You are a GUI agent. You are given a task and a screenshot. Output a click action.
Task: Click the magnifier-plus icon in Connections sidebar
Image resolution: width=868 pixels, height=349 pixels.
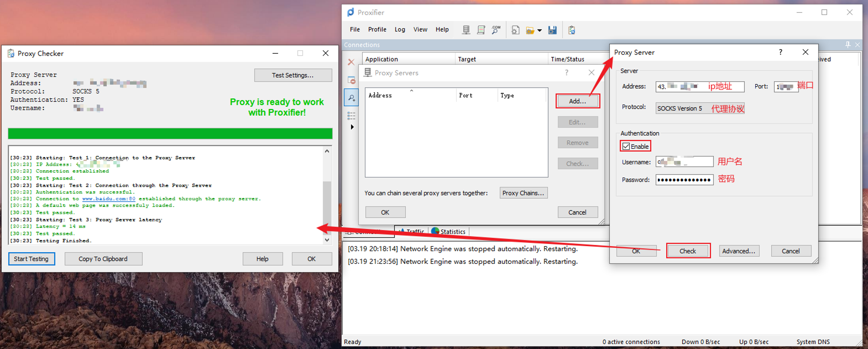[352, 98]
